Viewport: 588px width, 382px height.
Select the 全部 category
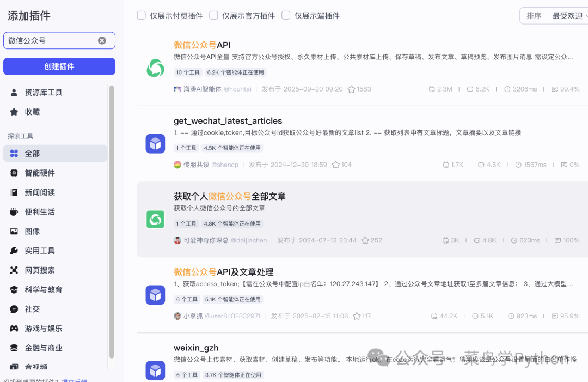pyautogui.click(x=55, y=154)
